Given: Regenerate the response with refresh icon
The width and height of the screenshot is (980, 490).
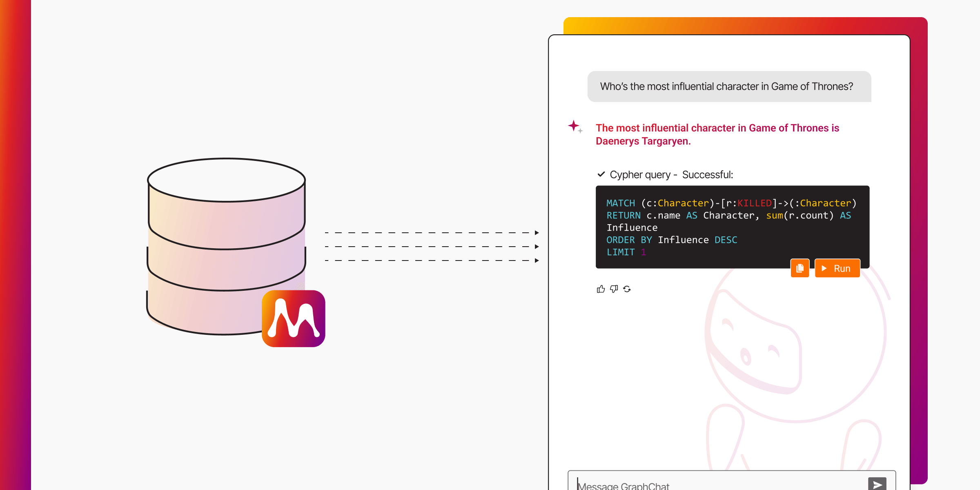Looking at the screenshot, I should (627, 289).
